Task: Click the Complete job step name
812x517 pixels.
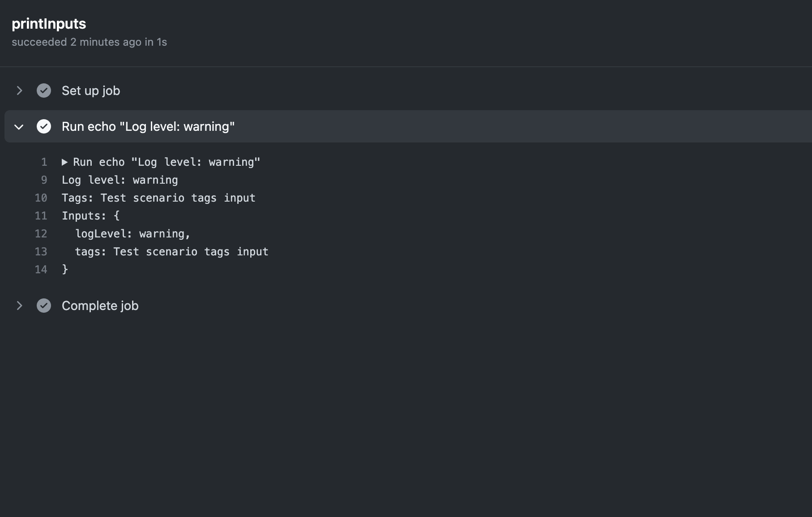Action: pos(100,306)
